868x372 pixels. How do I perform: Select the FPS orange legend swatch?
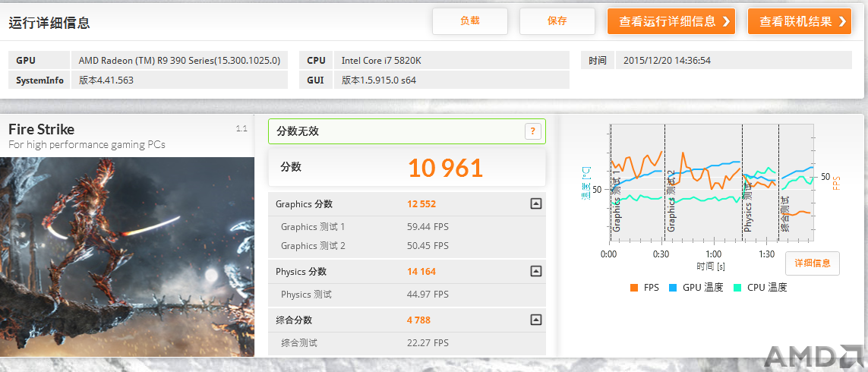634,287
